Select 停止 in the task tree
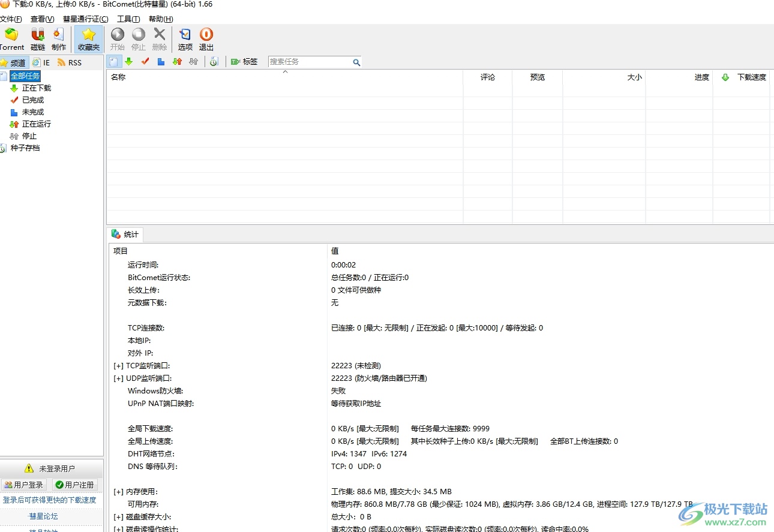The image size is (774, 532). click(x=29, y=136)
